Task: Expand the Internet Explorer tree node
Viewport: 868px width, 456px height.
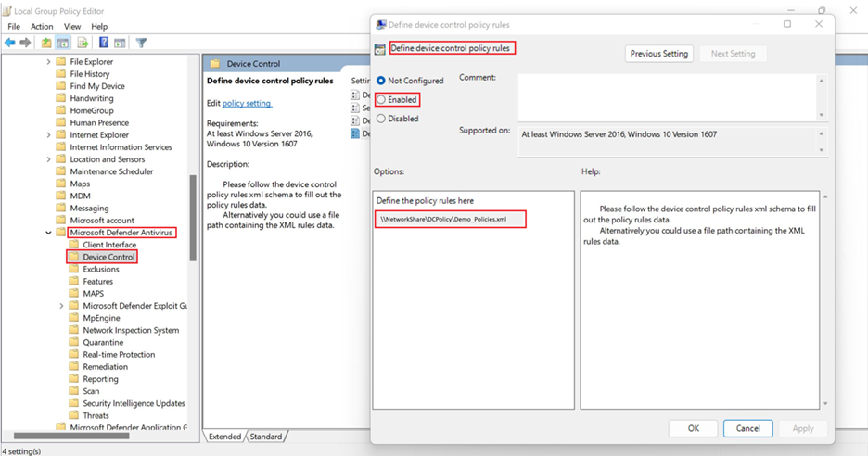Action: pyautogui.click(x=49, y=134)
